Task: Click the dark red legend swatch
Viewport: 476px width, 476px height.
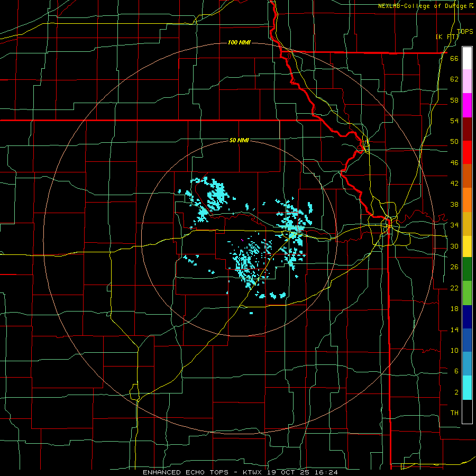Action: pos(467,129)
